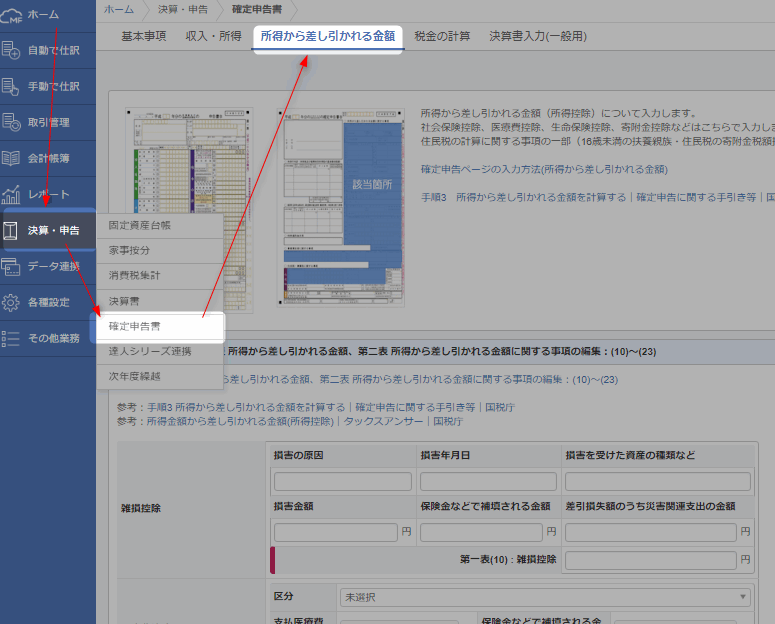Click the 会計帳簿 book icon
The height and width of the screenshot is (624, 775).
coord(12,158)
